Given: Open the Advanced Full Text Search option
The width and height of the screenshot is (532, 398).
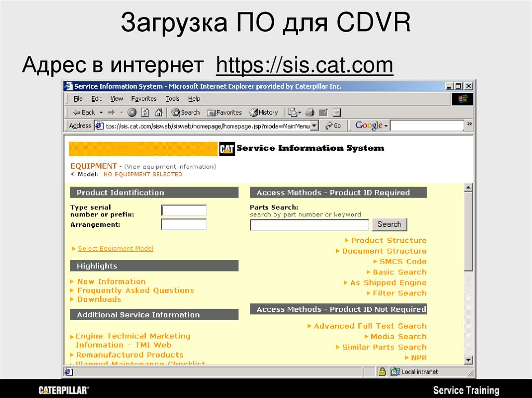Looking at the screenshot, I should coord(369,326).
